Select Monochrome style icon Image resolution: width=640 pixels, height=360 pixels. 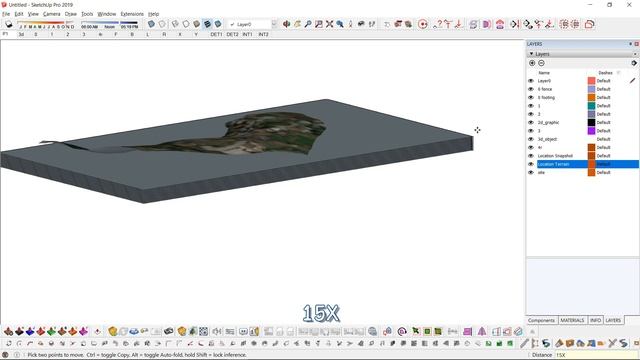218,24
